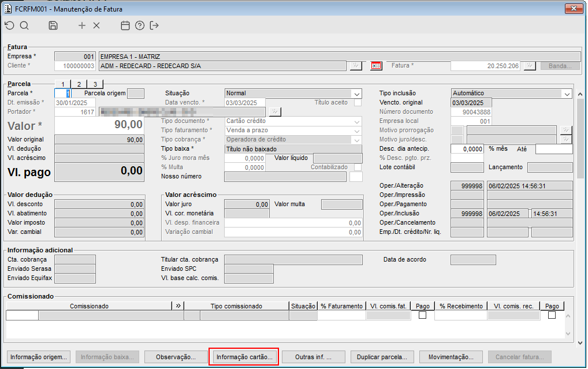The width and height of the screenshot is (588, 369).
Task: Click the % Multa field
Action: coord(245,167)
